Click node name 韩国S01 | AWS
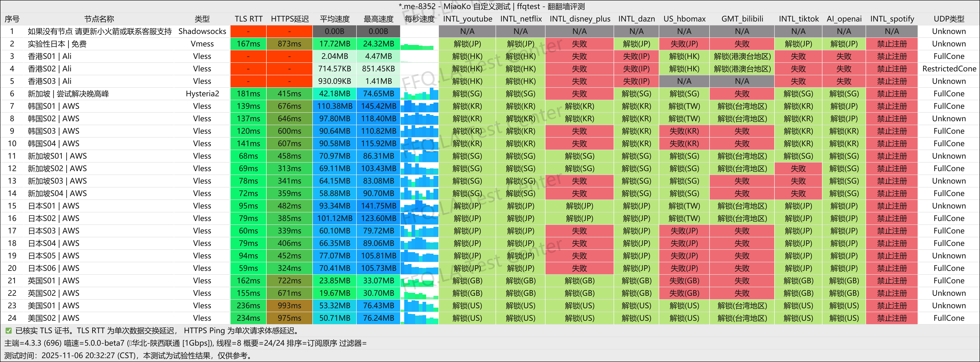Image resolution: width=980 pixels, height=362 pixels. point(54,106)
